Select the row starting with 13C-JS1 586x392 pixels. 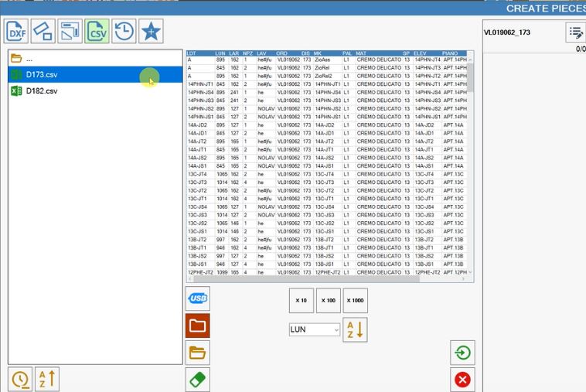(327, 232)
